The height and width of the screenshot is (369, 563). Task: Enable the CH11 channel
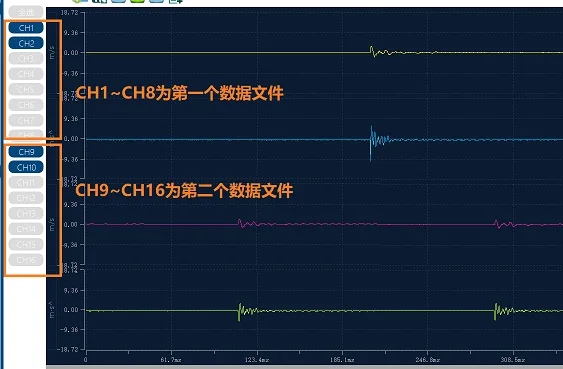(x=26, y=182)
